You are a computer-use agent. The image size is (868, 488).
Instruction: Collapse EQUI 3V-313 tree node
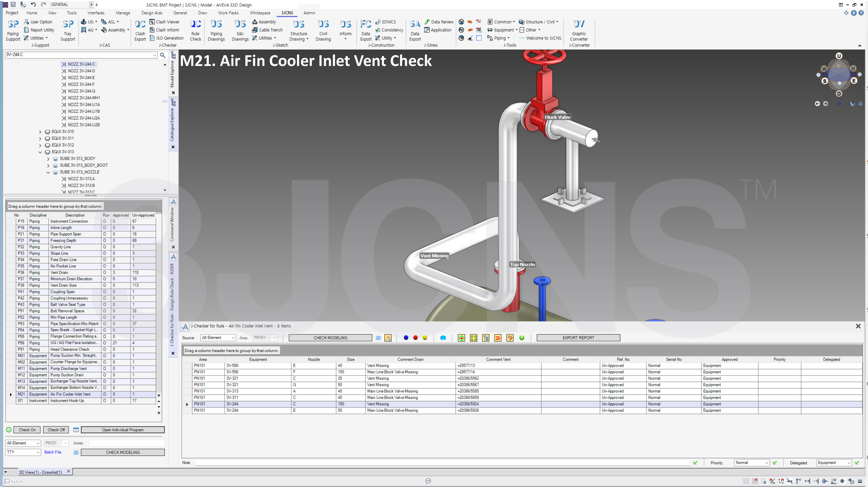40,152
